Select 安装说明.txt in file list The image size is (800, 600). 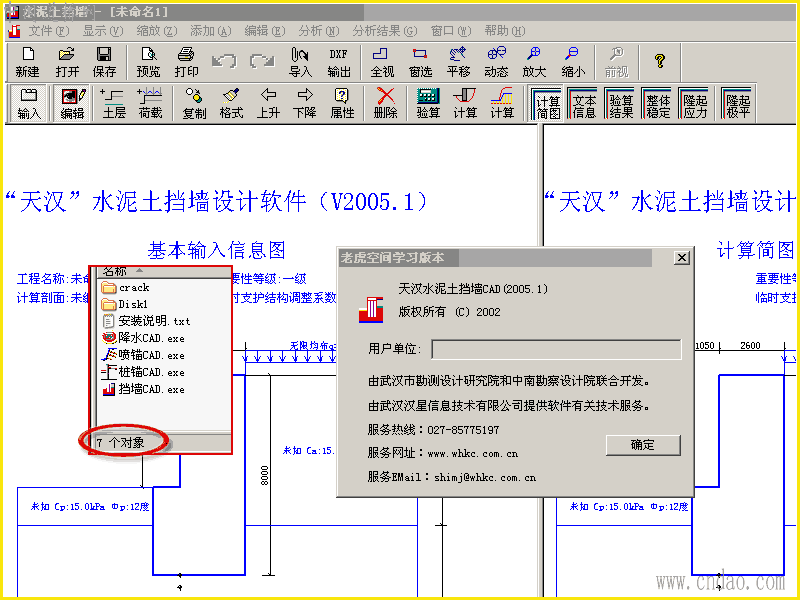[146, 321]
